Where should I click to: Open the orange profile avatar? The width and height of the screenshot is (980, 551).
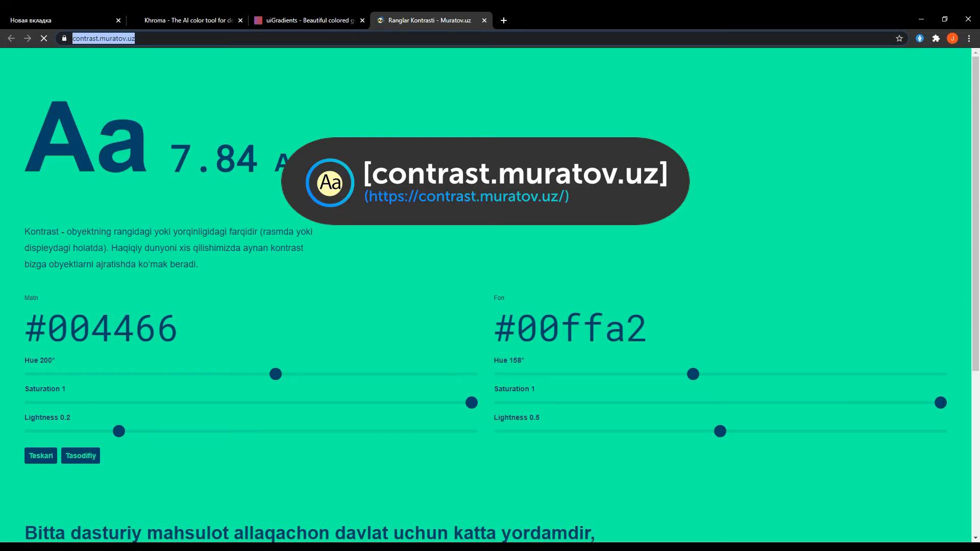952,38
